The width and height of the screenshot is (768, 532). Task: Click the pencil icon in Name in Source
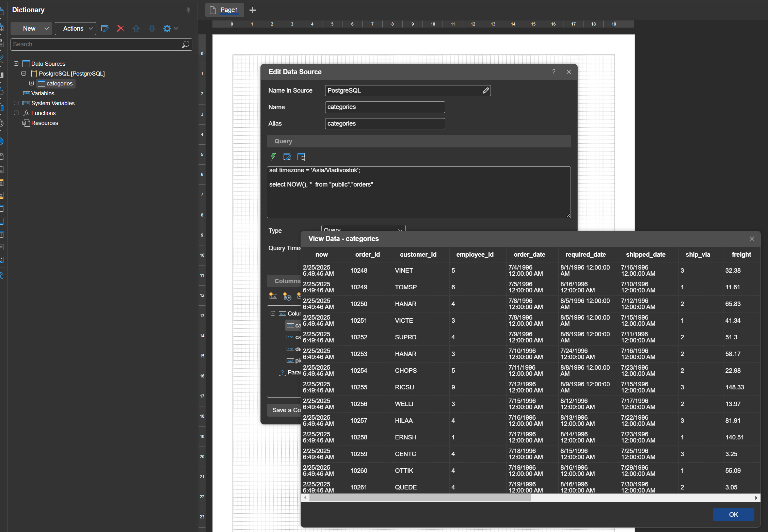pos(485,91)
